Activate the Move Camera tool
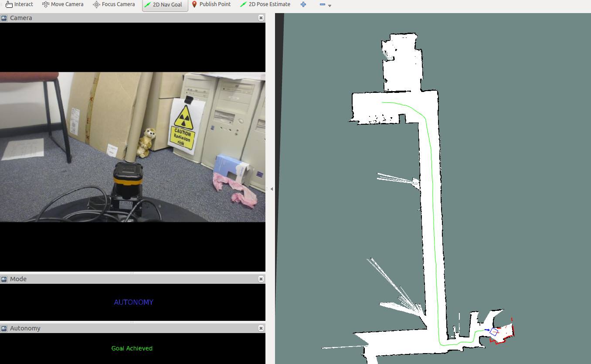Screen dimensions: 591x364 click(x=63, y=4)
